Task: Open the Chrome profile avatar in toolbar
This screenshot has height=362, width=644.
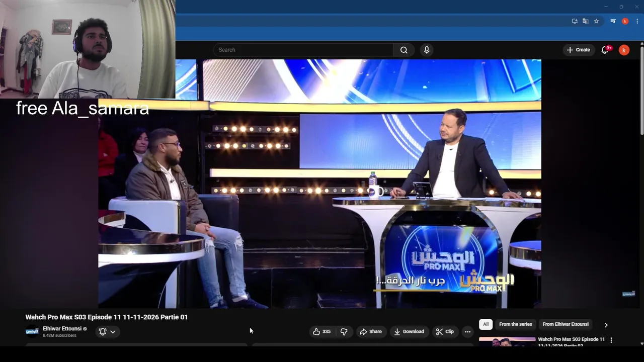Action: coord(625,21)
